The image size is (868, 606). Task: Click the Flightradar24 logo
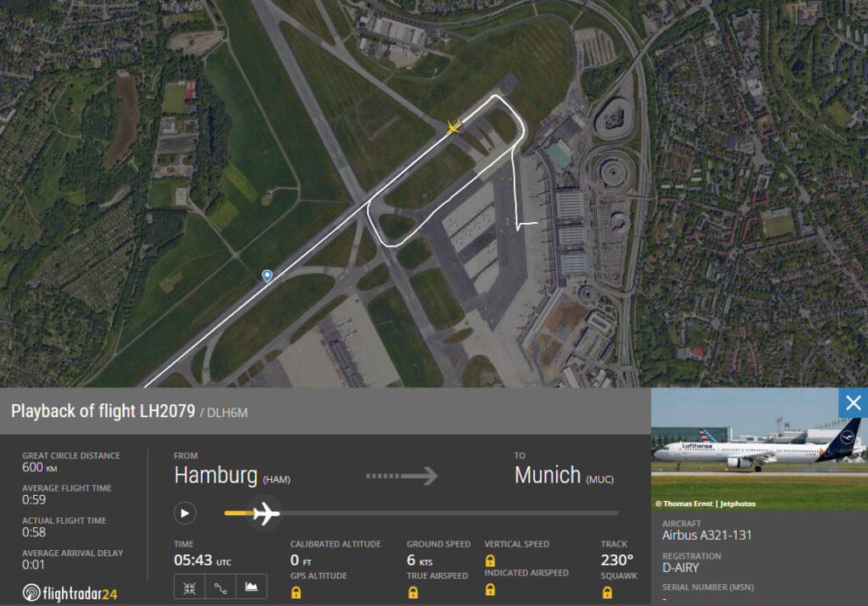click(x=70, y=593)
